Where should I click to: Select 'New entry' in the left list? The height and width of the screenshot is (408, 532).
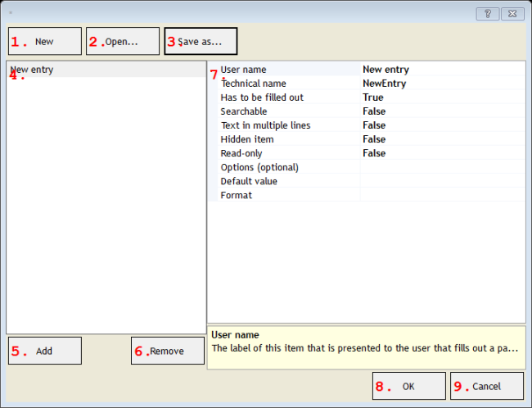pos(33,70)
